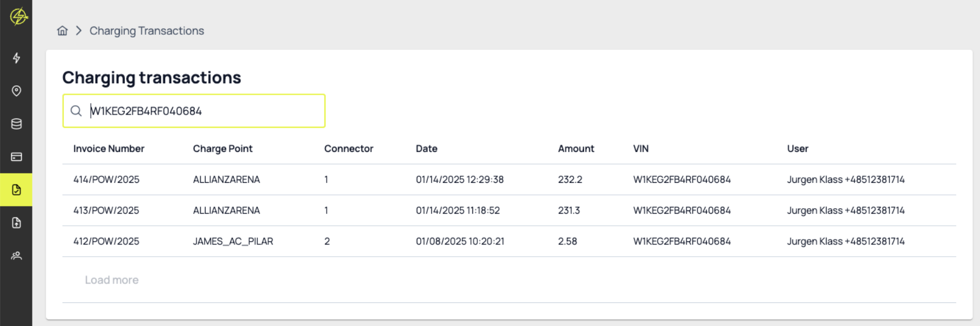Click the Invoice Number column header
Image resolution: width=980 pixels, height=326 pixels.
click(108, 149)
